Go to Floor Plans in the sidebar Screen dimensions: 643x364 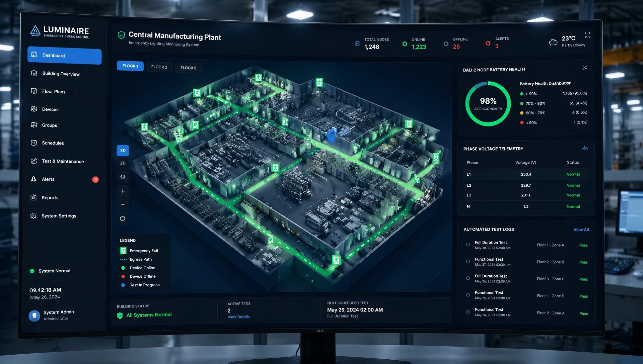coord(54,91)
